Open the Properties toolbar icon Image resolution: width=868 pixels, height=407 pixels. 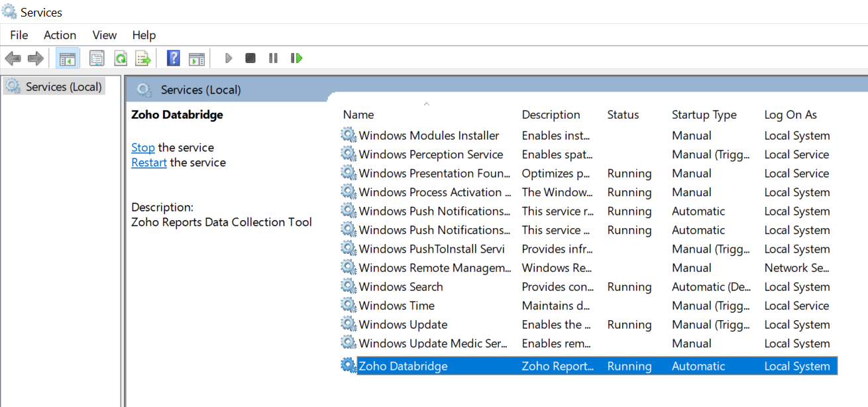tap(97, 58)
